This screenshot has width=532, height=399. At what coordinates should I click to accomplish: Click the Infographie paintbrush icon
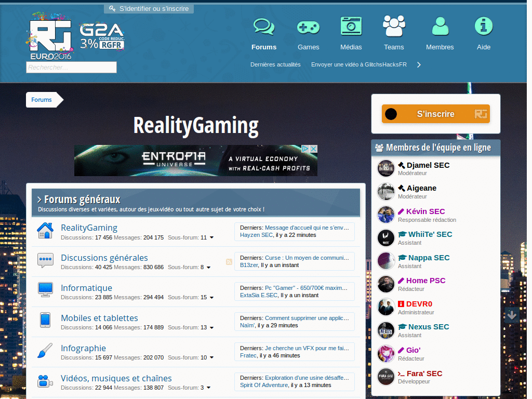point(45,351)
